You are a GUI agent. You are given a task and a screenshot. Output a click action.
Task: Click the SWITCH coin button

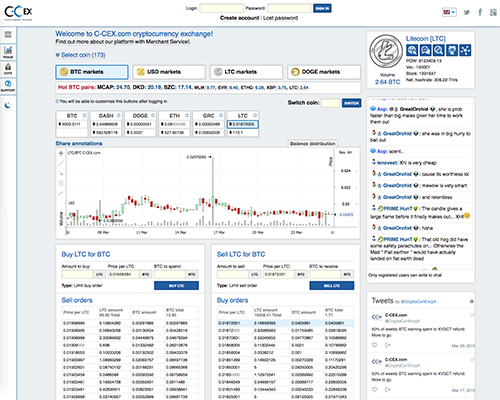[x=351, y=103]
